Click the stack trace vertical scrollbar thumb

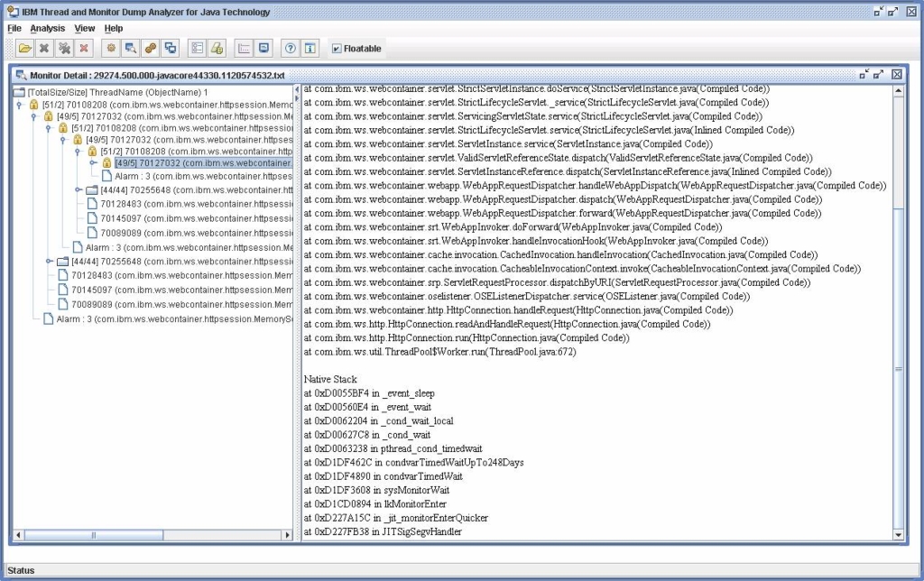pos(898,369)
